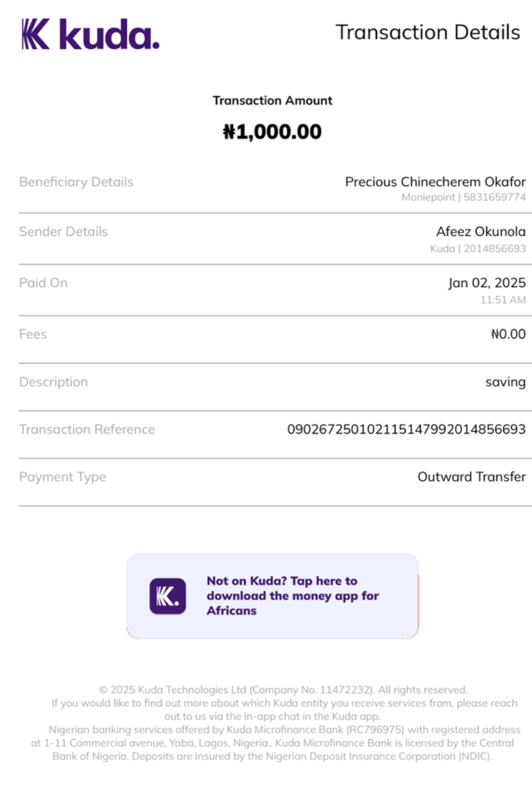Click the Jan 02, 2025 payment date
Viewport: 532px width, 794px height.
pos(487,283)
